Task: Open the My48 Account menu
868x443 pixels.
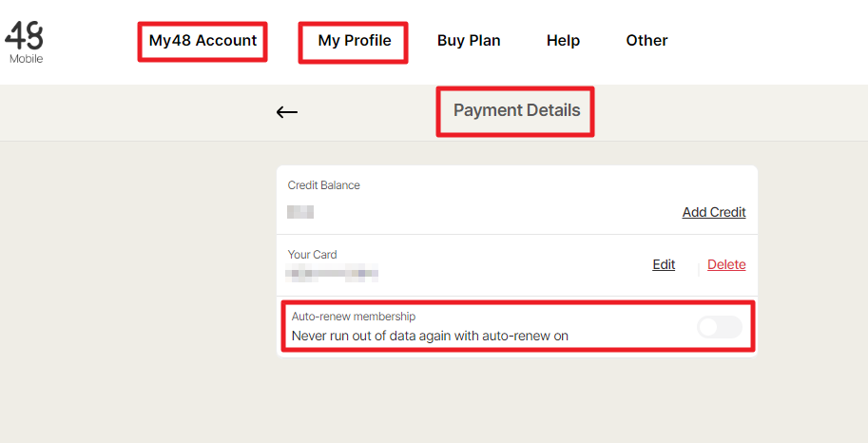Action: tap(203, 41)
